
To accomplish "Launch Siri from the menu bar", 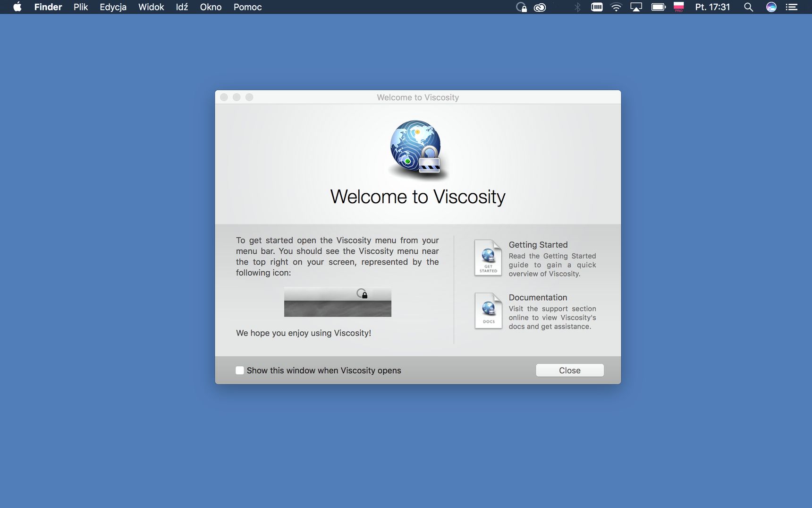I will 771,7.
